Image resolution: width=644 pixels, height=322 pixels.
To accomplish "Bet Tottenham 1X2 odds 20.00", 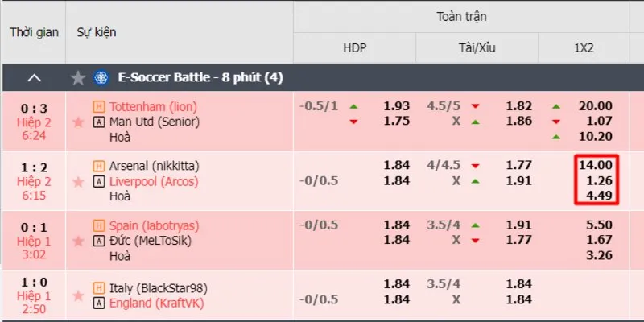I will pos(596,106).
